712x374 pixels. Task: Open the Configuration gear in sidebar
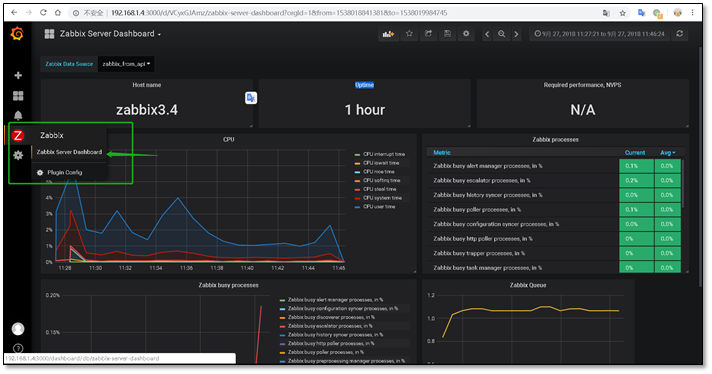click(18, 155)
